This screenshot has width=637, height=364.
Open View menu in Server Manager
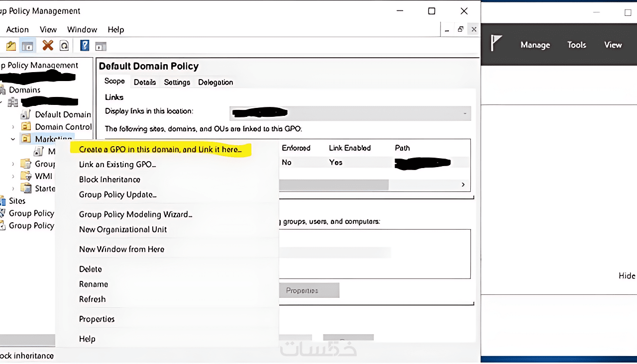click(x=613, y=45)
